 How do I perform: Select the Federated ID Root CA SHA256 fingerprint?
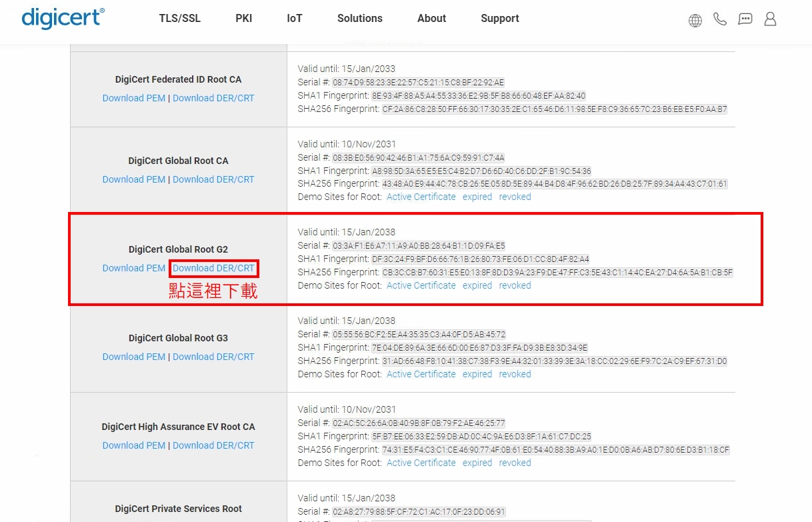pyautogui.click(x=555, y=109)
